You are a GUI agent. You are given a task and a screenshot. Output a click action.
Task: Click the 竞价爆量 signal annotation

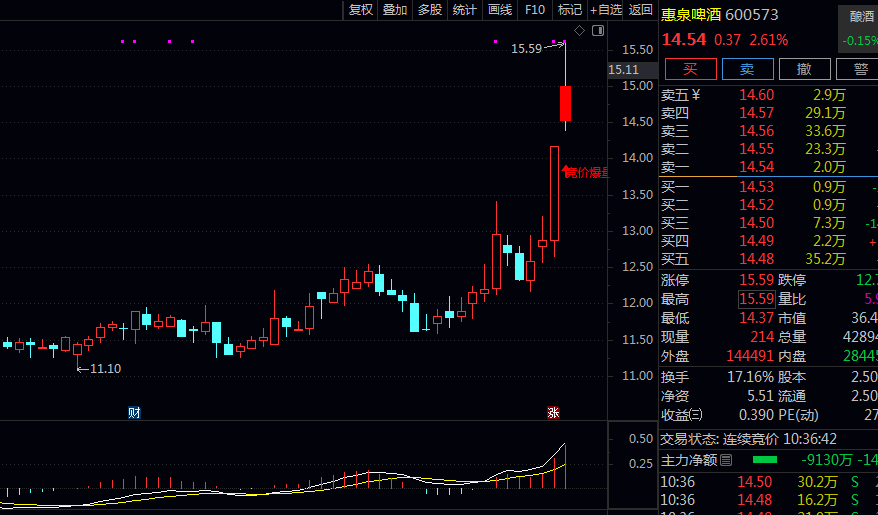click(585, 172)
